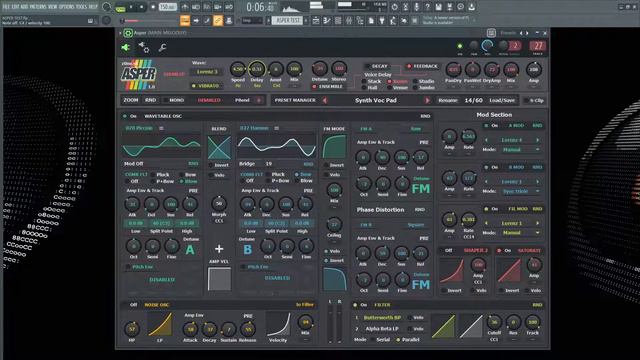Click the Filter section RND button
The height and width of the screenshot is (360, 640).
pos(537,305)
